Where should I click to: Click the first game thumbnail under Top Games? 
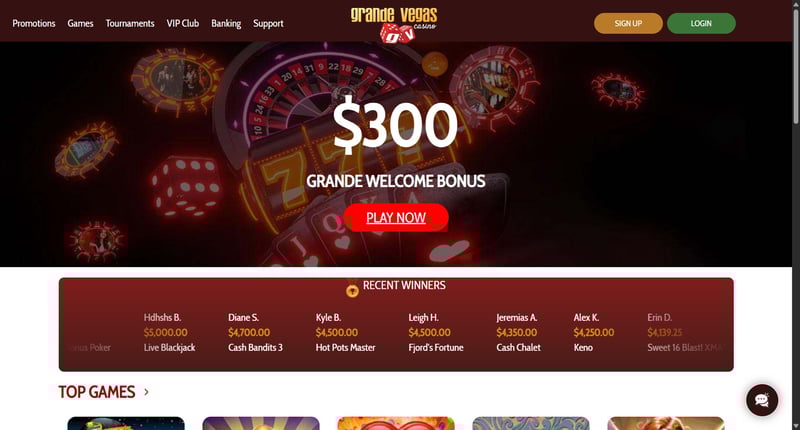[126, 423]
